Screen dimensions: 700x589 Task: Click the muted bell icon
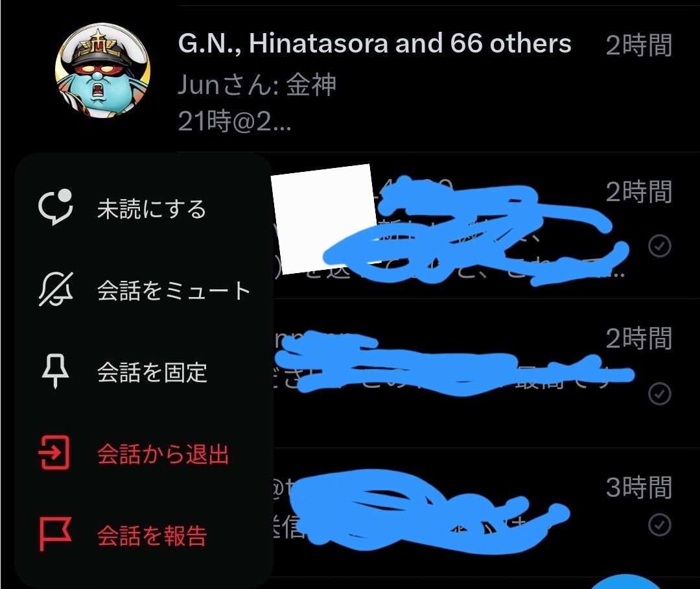click(x=56, y=289)
